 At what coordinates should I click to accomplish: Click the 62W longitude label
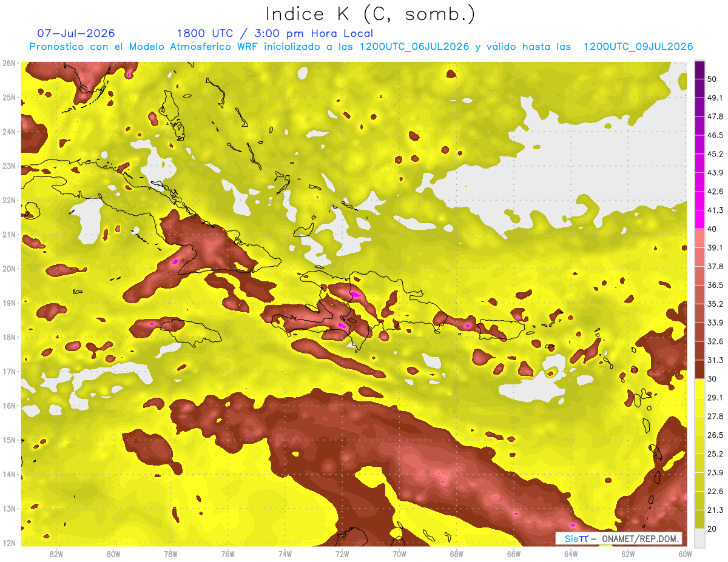629,554
